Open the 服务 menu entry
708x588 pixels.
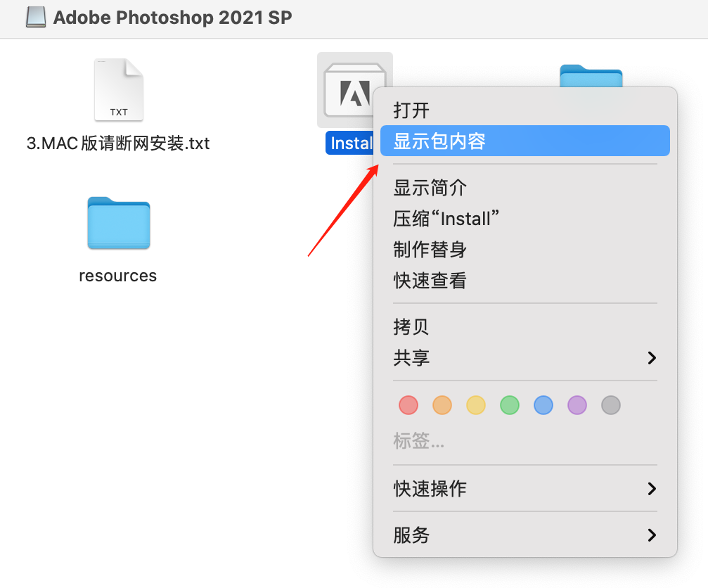tap(524, 535)
